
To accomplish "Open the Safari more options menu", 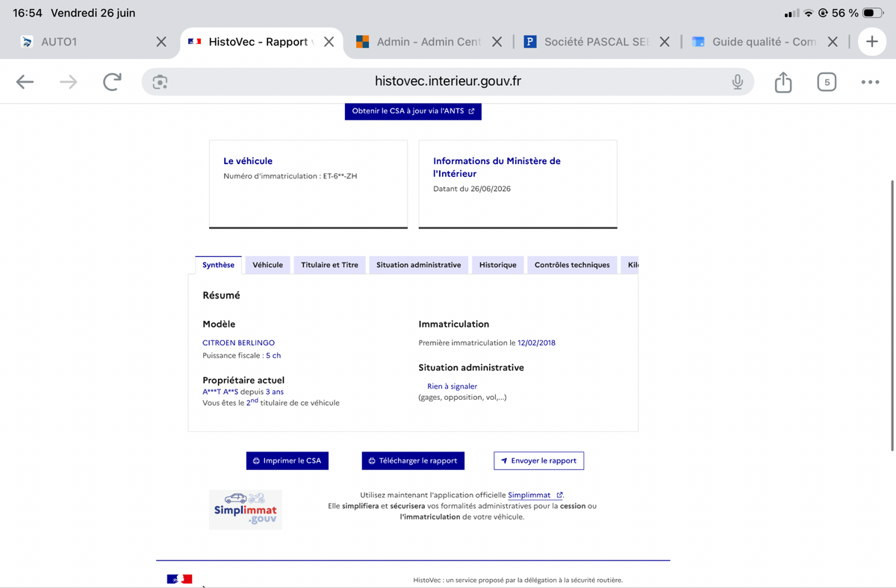I will coord(870,82).
